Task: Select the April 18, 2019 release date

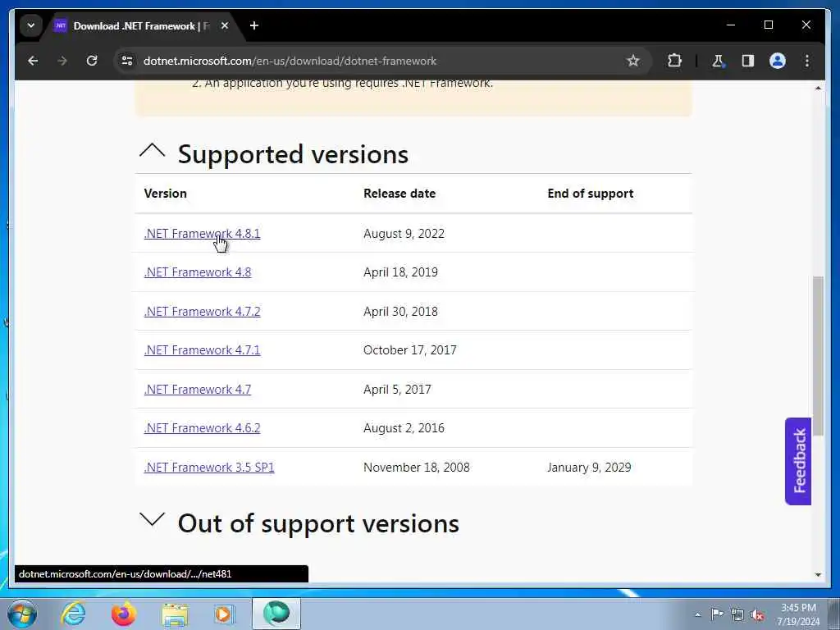Action: [x=400, y=272]
